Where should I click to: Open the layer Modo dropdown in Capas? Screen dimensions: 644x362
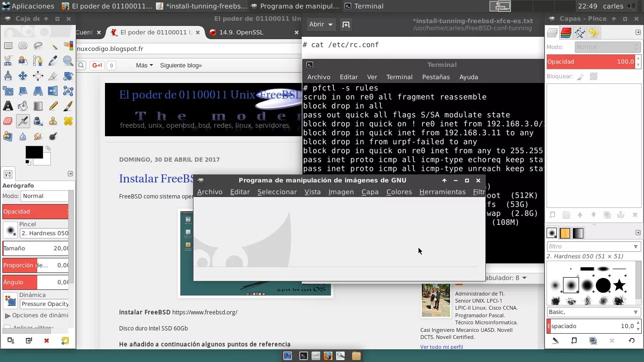607,47
